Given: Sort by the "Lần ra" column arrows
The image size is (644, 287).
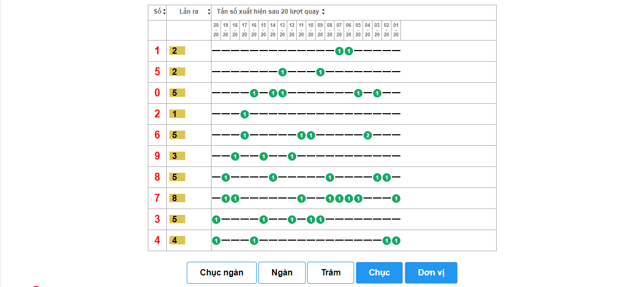Looking at the screenshot, I should point(209,12).
